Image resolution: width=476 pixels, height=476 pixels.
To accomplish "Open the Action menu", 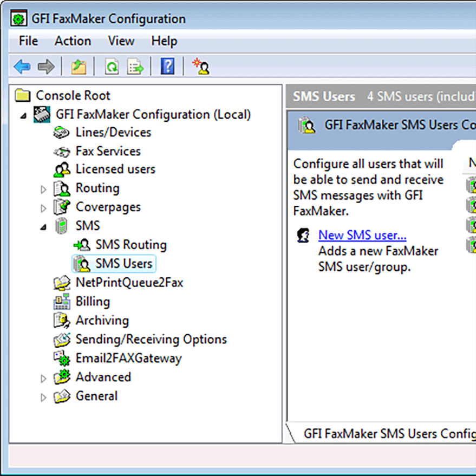I will coord(73,41).
